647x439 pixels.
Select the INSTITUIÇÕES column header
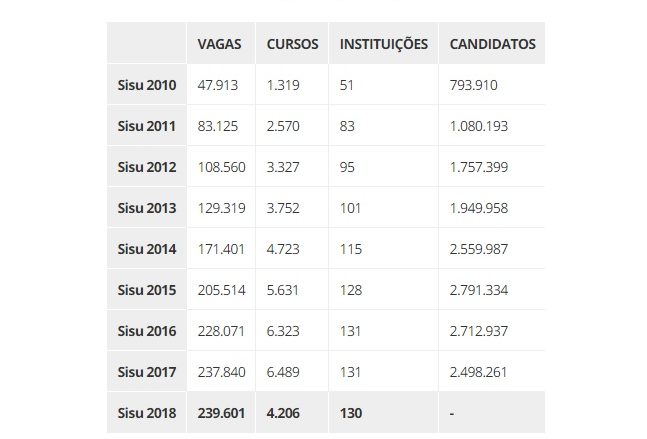pyautogui.click(x=383, y=44)
